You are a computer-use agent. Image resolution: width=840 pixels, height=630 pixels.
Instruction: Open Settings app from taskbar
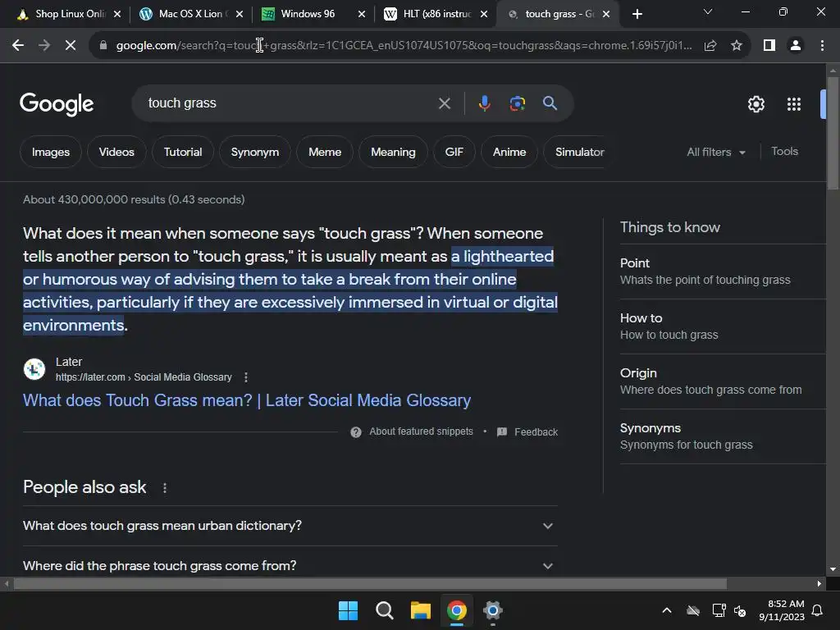tap(492, 610)
